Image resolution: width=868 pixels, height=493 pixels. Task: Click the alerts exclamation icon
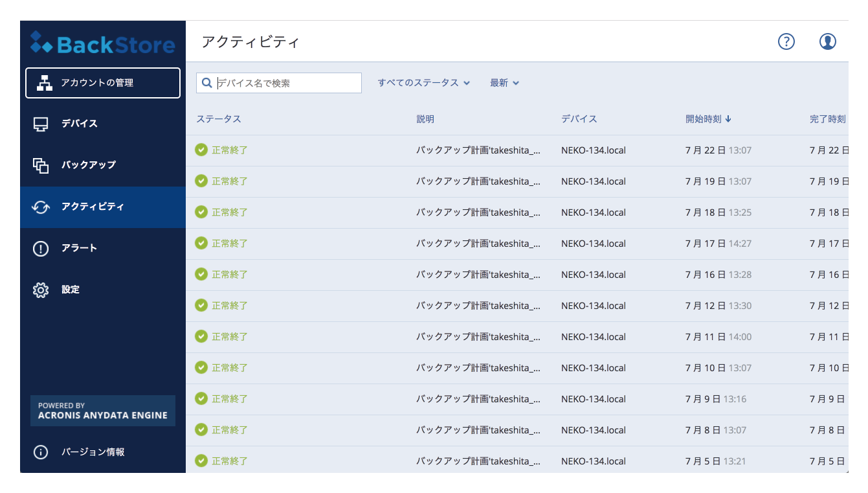click(x=41, y=248)
